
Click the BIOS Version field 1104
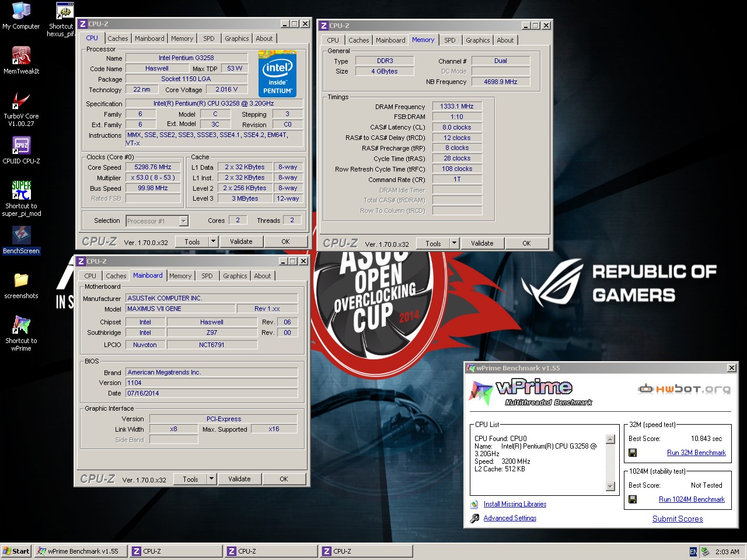[x=212, y=383]
